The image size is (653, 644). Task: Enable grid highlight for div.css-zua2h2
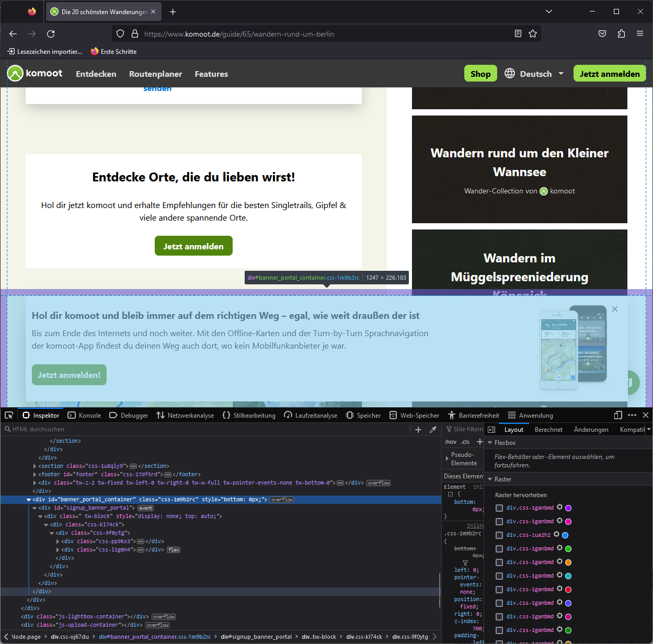499,535
